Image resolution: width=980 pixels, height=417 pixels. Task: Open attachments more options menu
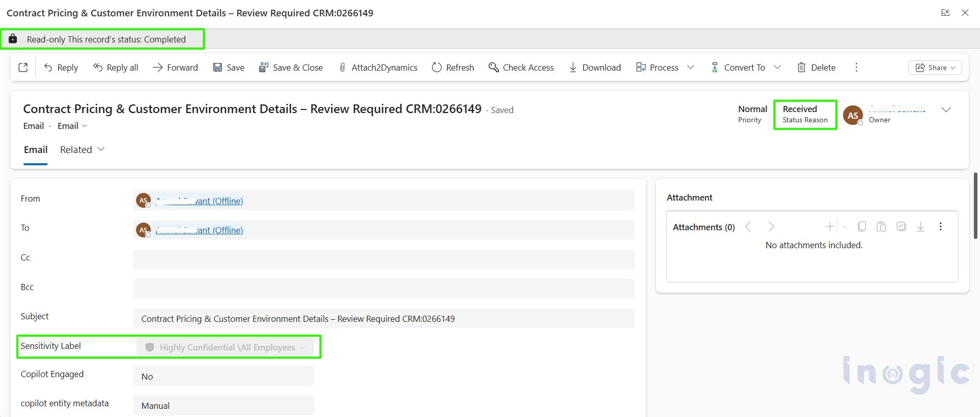click(941, 226)
